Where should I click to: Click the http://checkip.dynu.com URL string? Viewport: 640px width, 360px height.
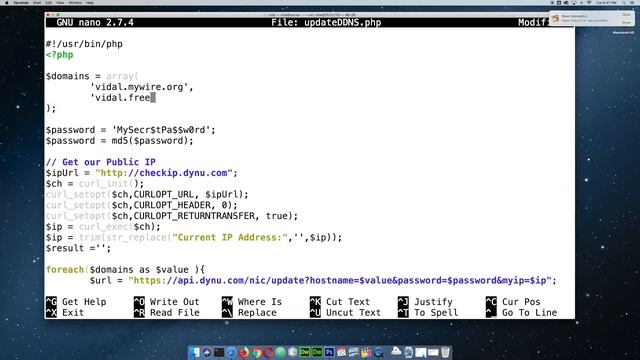click(x=164, y=173)
